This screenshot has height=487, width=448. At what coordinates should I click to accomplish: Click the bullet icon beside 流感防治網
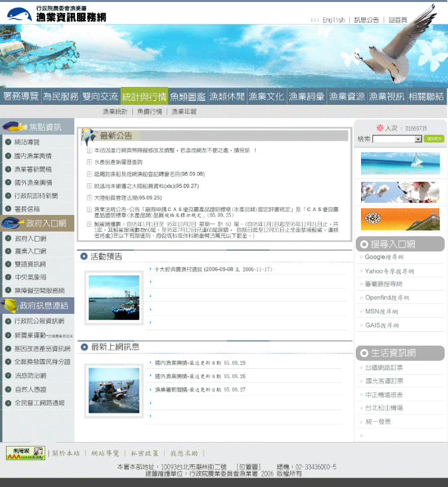[8, 376]
